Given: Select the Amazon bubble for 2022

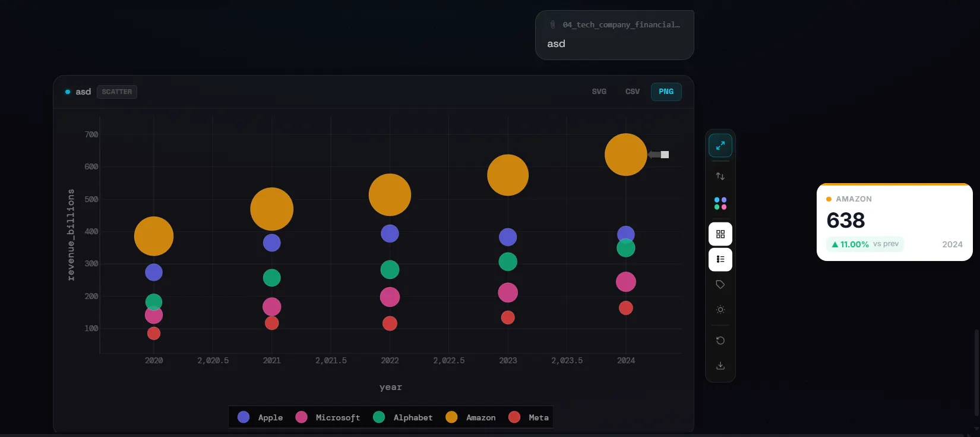Looking at the screenshot, I should click(390, 195).
